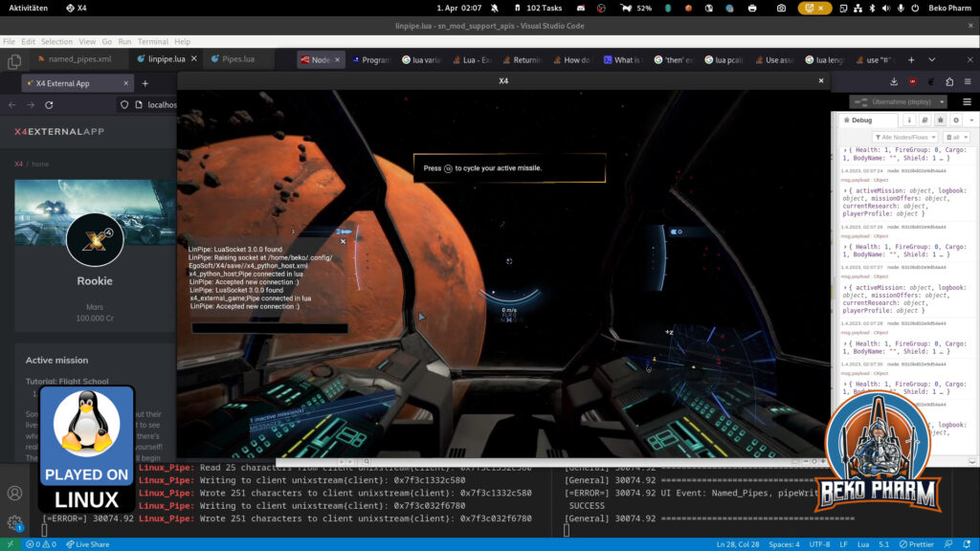Open the Firefox downloads icon
The image size is (980, 551).
click(894, 82)
